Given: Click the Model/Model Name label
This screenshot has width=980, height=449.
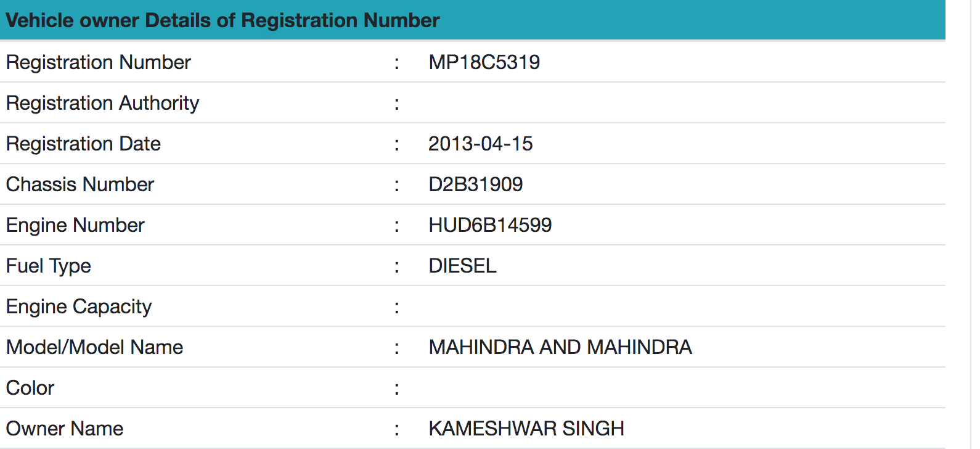Looking at the screenshot, I should (x=94, y=347).
